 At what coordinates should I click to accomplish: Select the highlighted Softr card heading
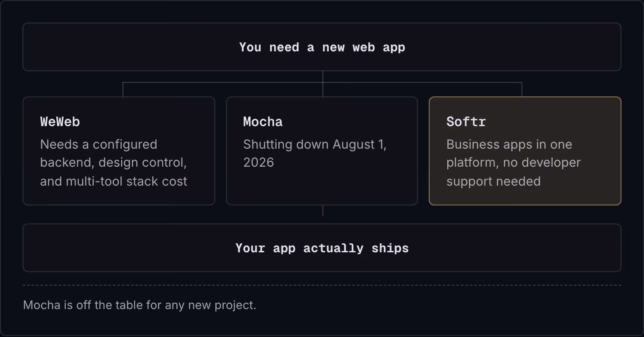click(466, 122)
